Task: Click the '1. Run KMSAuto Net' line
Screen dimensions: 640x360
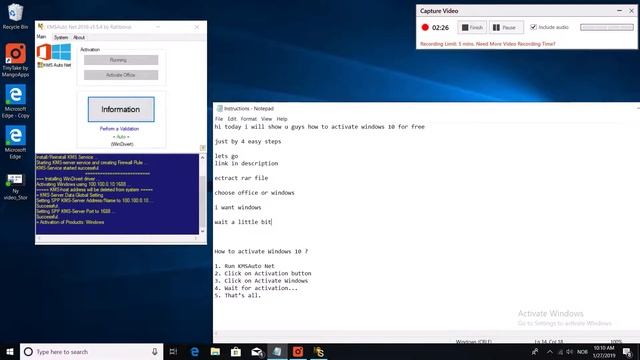Action: [244, 266]
